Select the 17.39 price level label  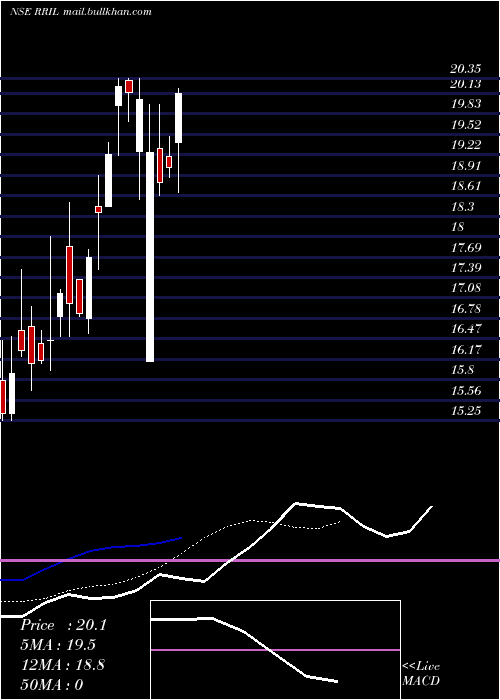(x=466, y=267)
